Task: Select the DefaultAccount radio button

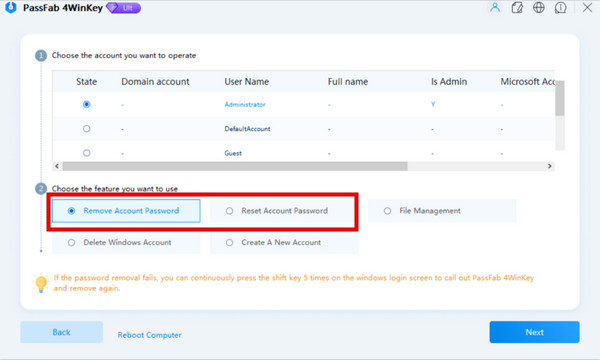Action: coord(86,129)
